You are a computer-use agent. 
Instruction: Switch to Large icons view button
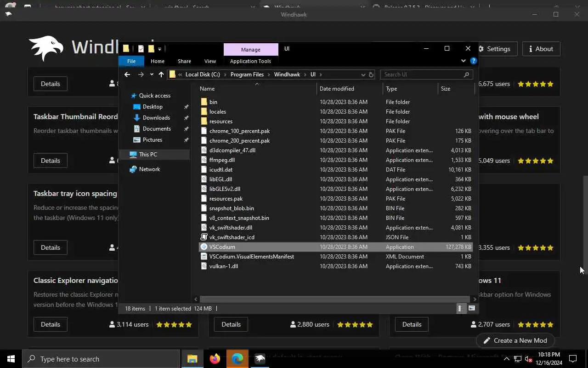click(x=471, y=309)
